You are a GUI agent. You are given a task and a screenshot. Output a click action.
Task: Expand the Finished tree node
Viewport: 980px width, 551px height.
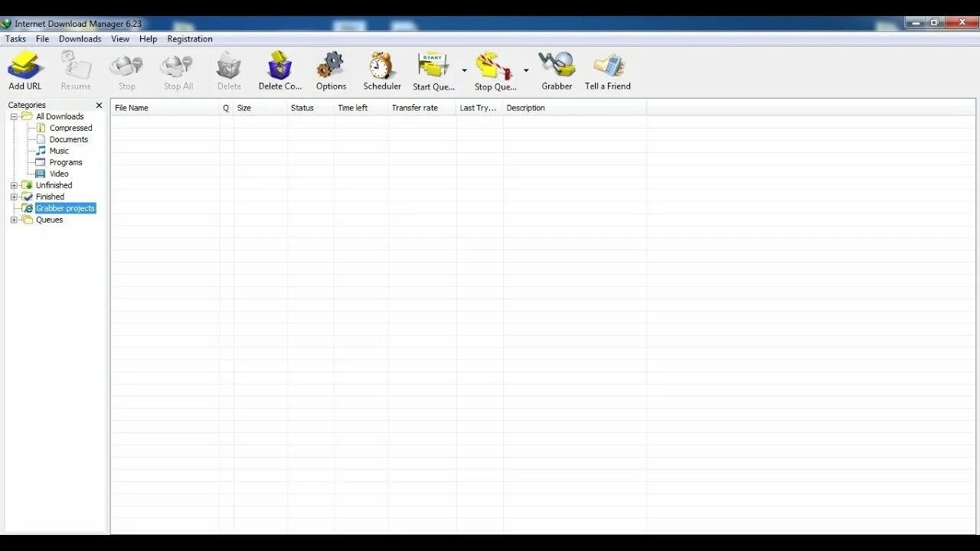[x=14, y=197]
